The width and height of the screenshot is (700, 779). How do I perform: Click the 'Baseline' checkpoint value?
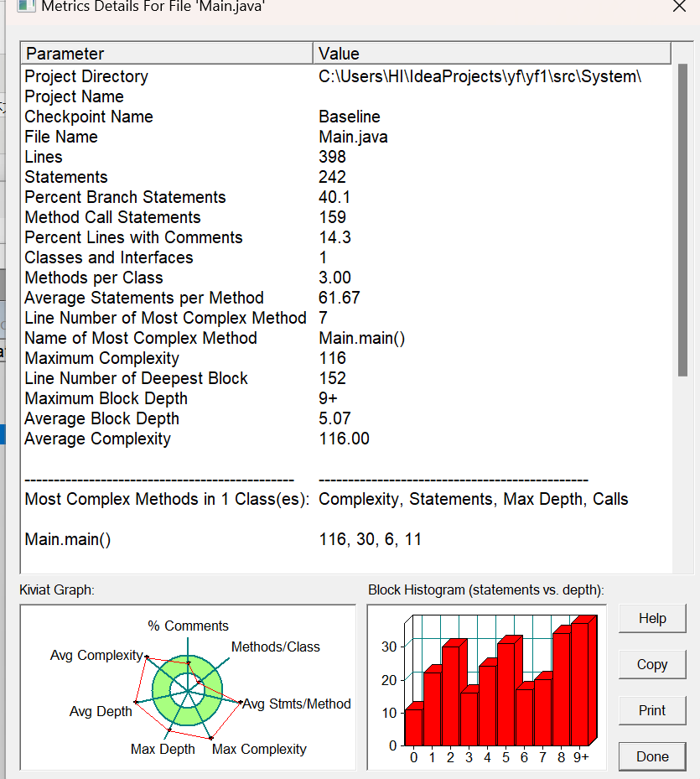pyautogui.click(x=350, y=117)
